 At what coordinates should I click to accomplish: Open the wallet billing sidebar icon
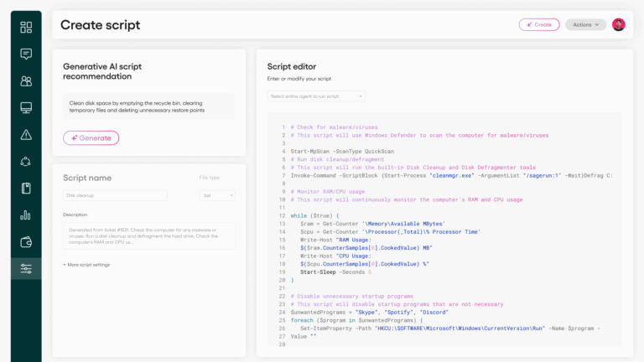26,242
